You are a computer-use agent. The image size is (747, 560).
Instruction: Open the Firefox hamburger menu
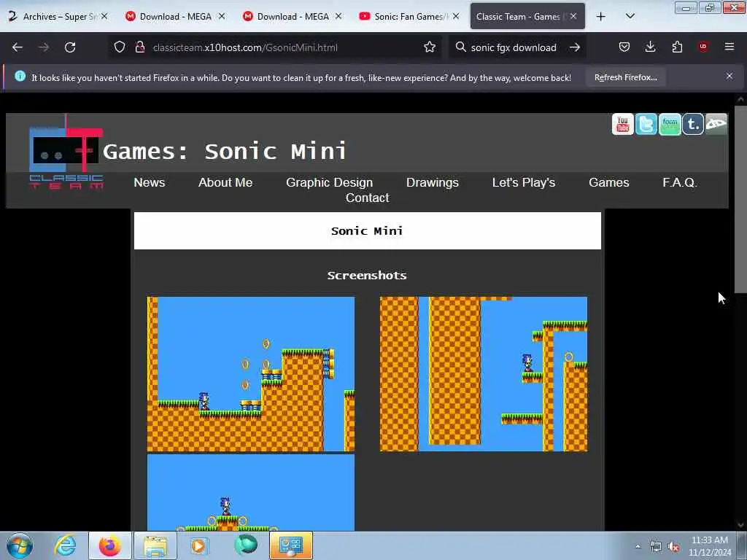pyautogui.click(x=729, y=47)
